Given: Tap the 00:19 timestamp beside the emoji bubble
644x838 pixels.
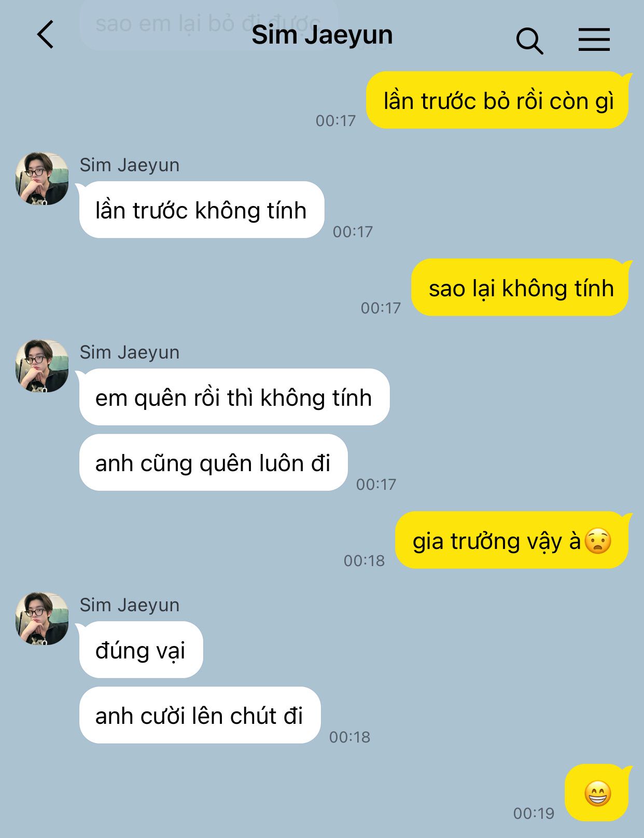Looking at the screenshot, I should (x=534, y=813).
